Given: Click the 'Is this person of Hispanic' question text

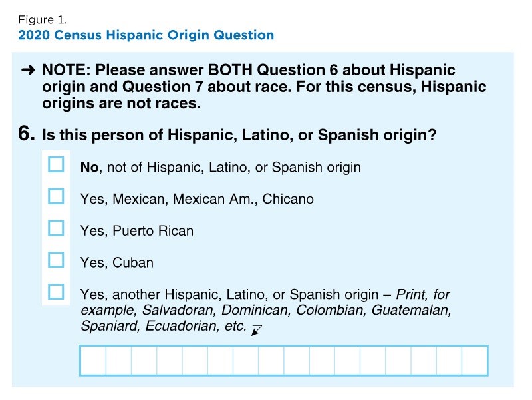Looking at the screenshot, I should [x=239, y=135].
